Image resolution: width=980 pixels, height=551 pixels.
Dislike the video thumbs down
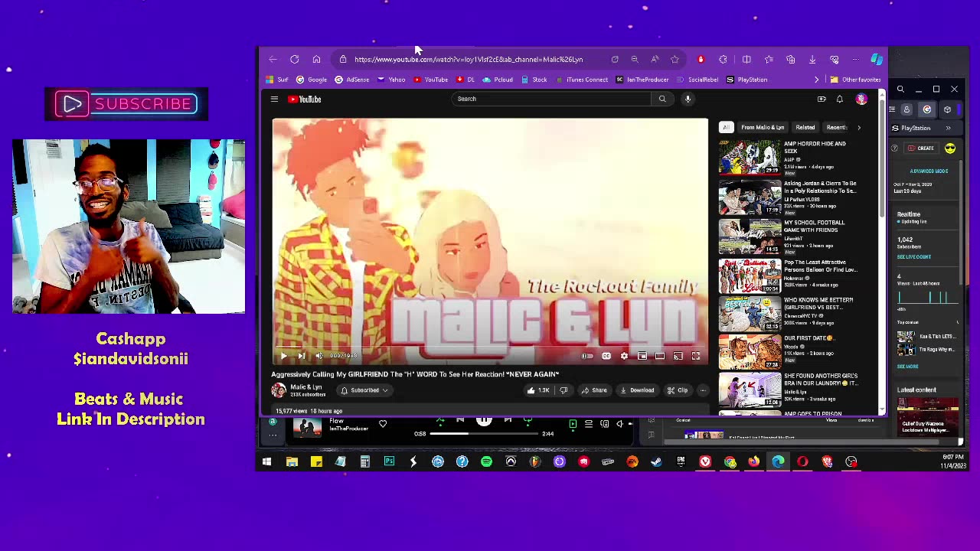(x=563, y=390)
